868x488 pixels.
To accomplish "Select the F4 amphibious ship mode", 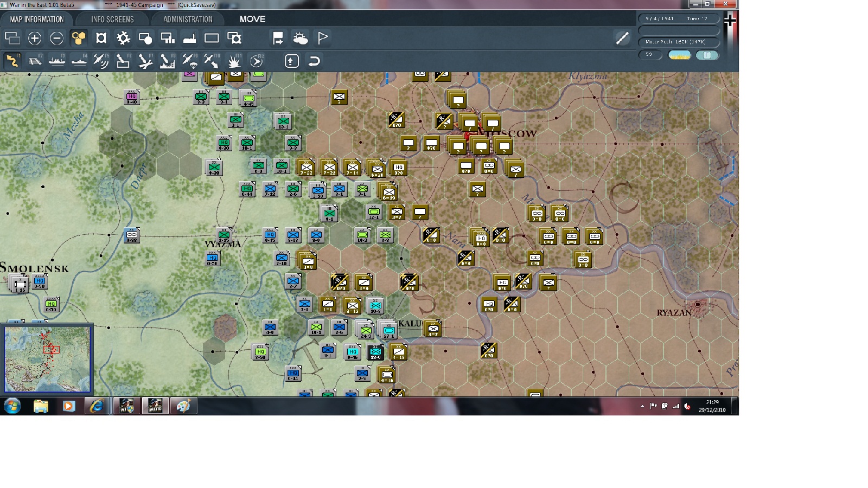I will pyautogui.click(x=79, y=61).
